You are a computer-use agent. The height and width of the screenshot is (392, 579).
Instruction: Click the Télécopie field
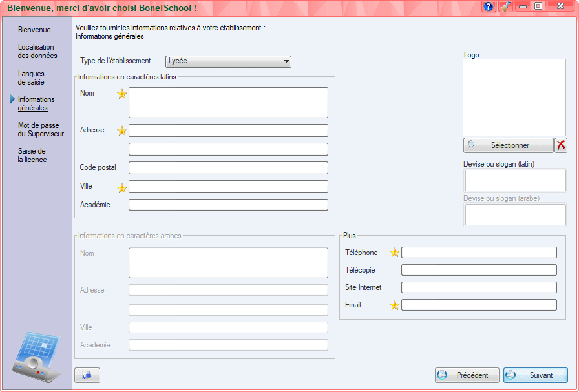[x=479, y=270]
